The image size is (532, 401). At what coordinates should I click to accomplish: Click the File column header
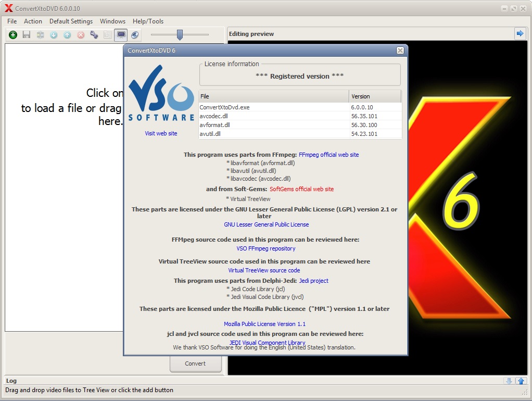pos(273,96)
